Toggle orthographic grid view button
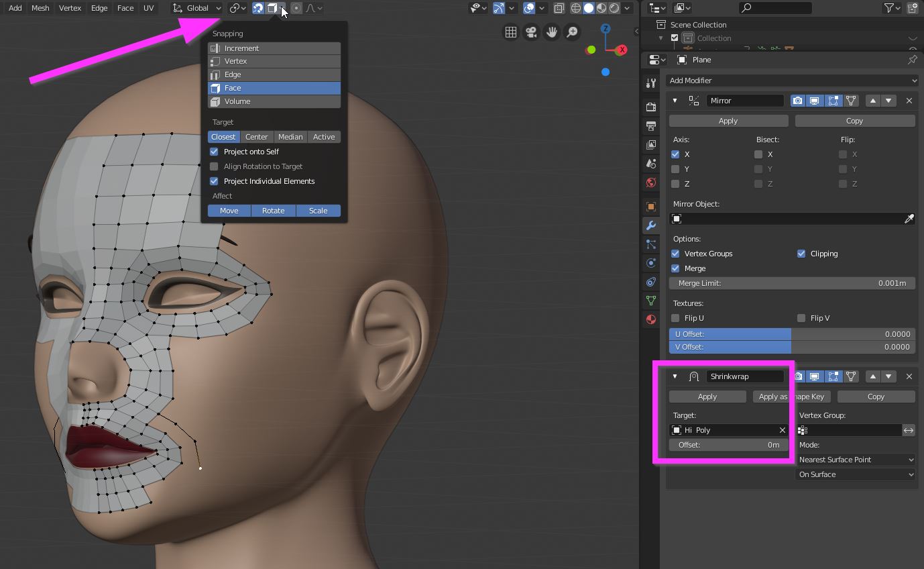 click(x=511, y=32)
